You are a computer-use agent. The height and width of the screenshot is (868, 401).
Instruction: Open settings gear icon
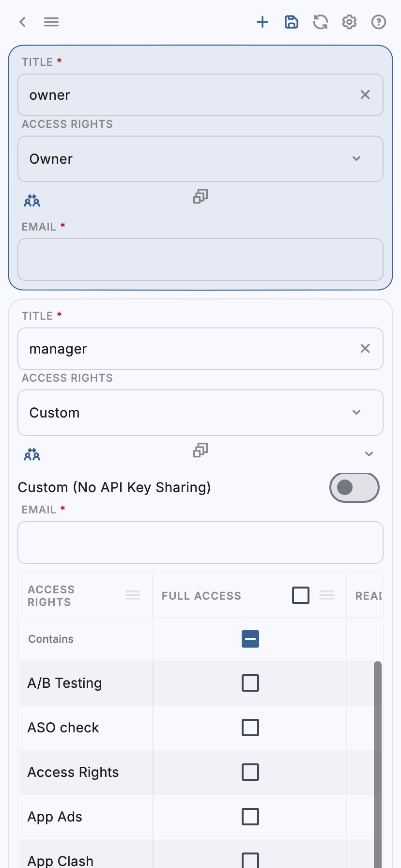coord(350,22)
